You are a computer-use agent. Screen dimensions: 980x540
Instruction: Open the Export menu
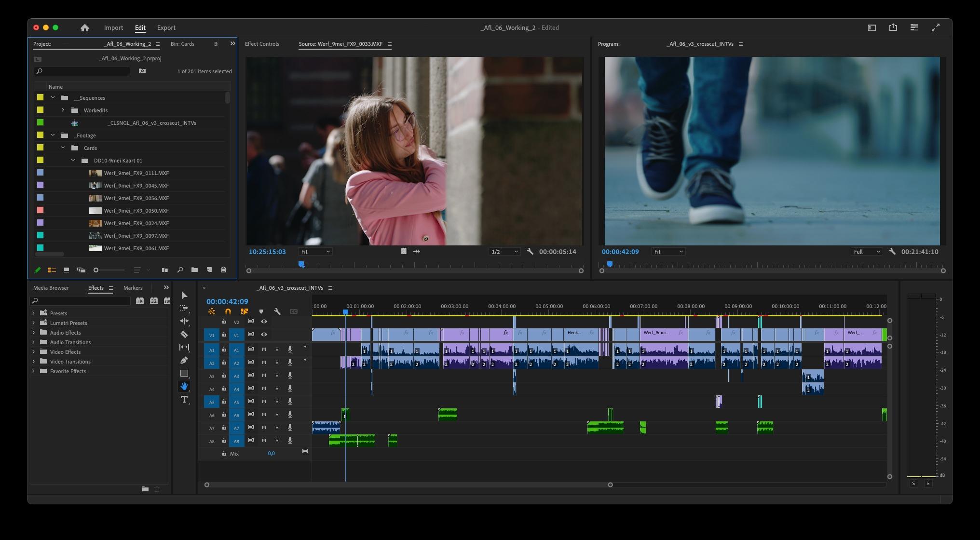click(166, 27)
